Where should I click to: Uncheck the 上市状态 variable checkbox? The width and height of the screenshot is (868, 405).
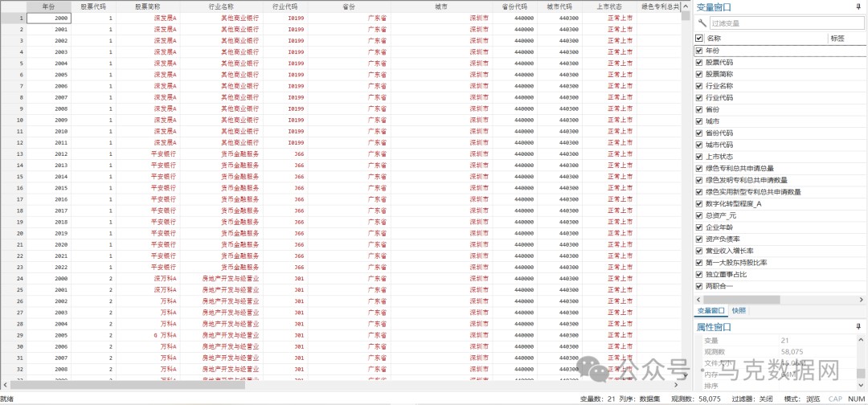(698, 157)
